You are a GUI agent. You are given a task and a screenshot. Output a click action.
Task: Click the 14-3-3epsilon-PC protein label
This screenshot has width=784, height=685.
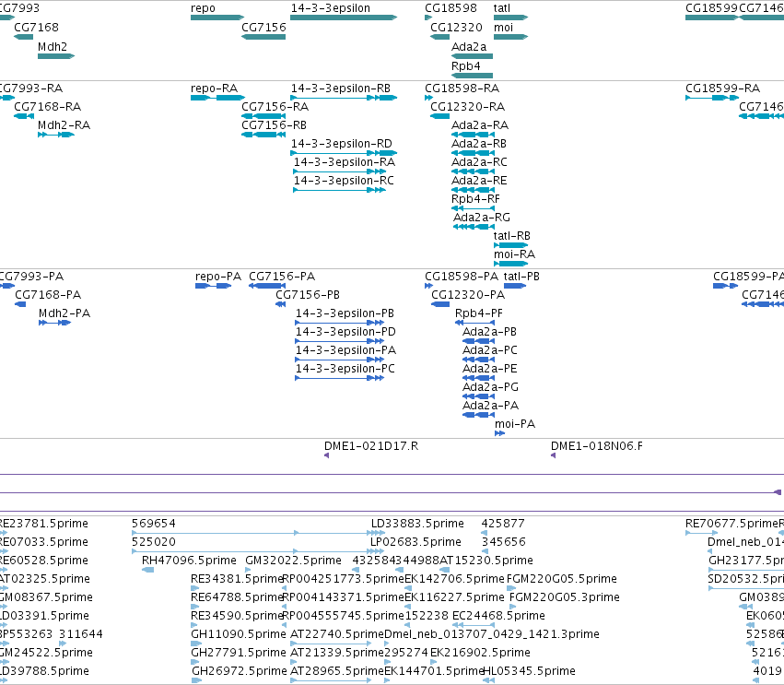point(345,369)
